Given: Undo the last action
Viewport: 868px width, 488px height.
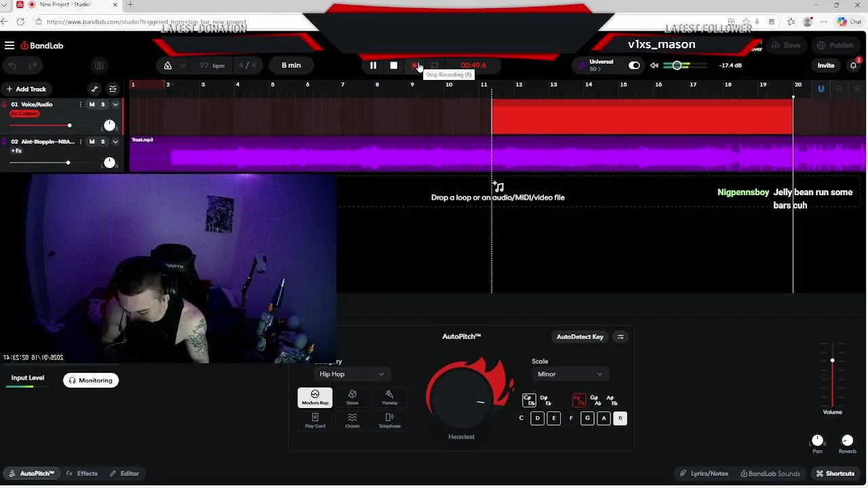Looking at the screenshot, I should click(x=12, y=65).
